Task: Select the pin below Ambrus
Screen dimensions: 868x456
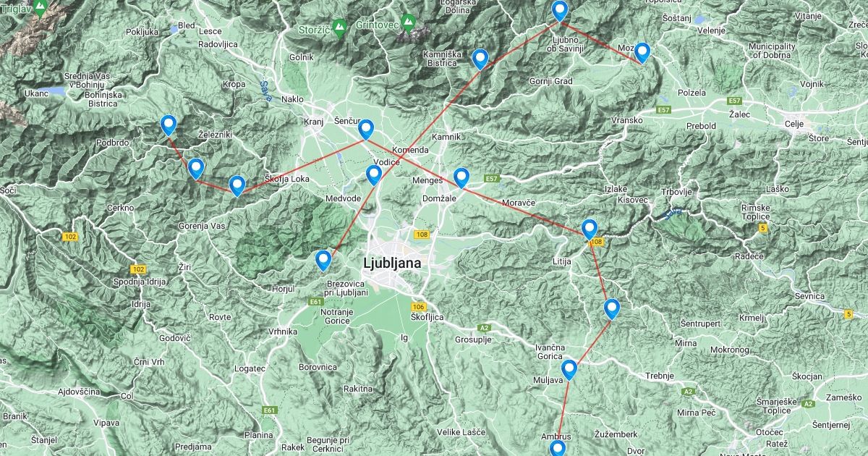Action: (557, 449)
